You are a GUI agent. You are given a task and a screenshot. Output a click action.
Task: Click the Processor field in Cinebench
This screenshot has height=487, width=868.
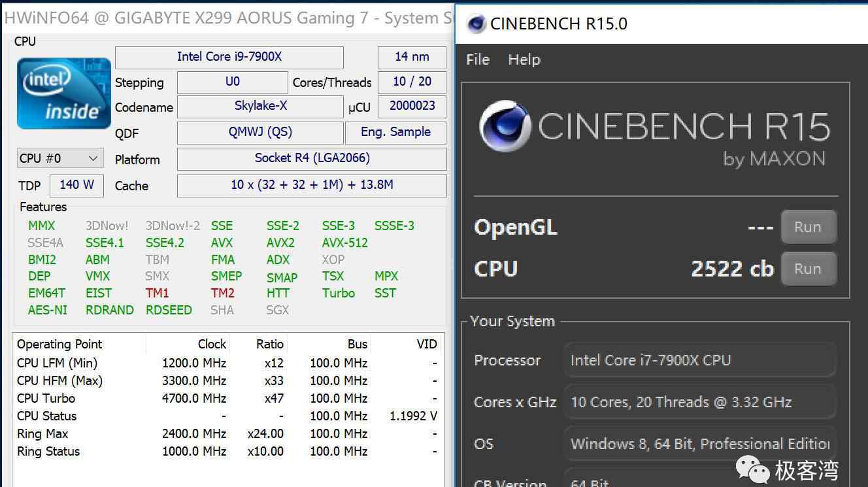pos(699,360)
